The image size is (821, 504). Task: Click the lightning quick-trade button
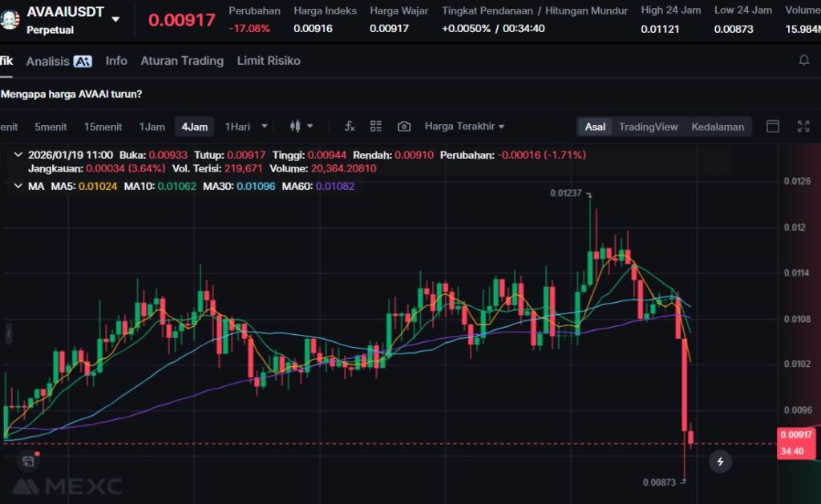click(x=720, y=462)
